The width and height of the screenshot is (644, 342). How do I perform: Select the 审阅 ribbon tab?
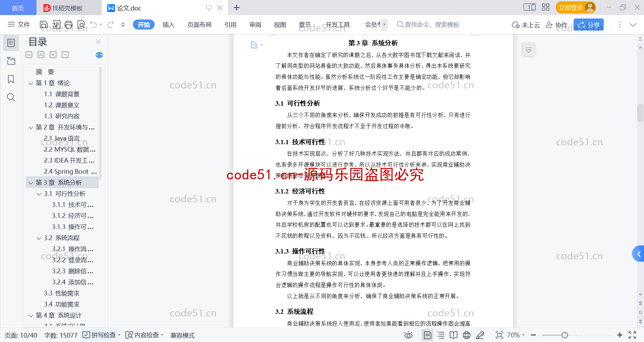(255, 24)
